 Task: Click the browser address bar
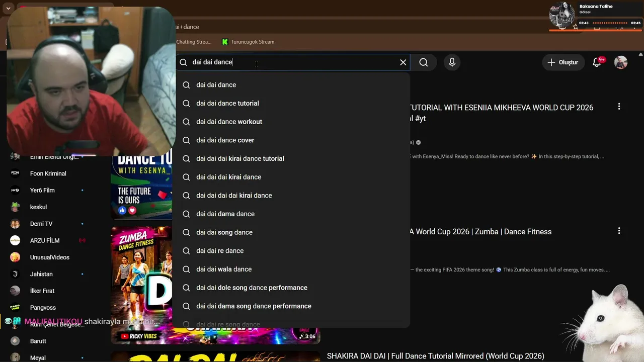352,27
